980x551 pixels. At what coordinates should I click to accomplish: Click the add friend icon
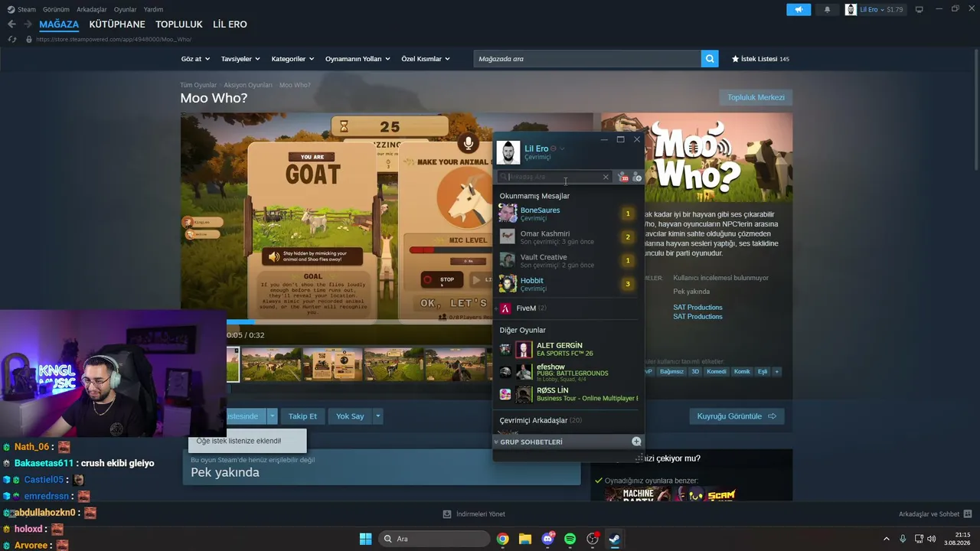pos(637,177)
